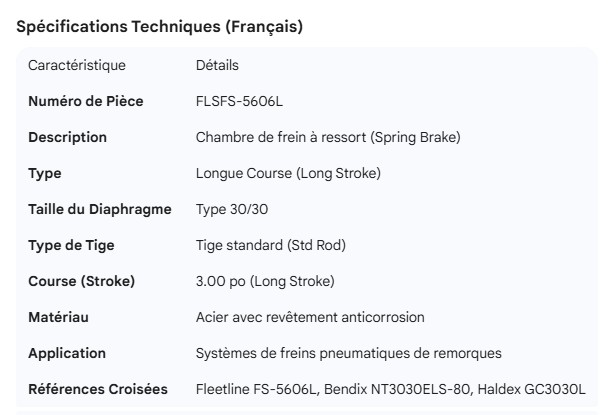
Task: Select the "Application" row label
Action: [66, 353]
